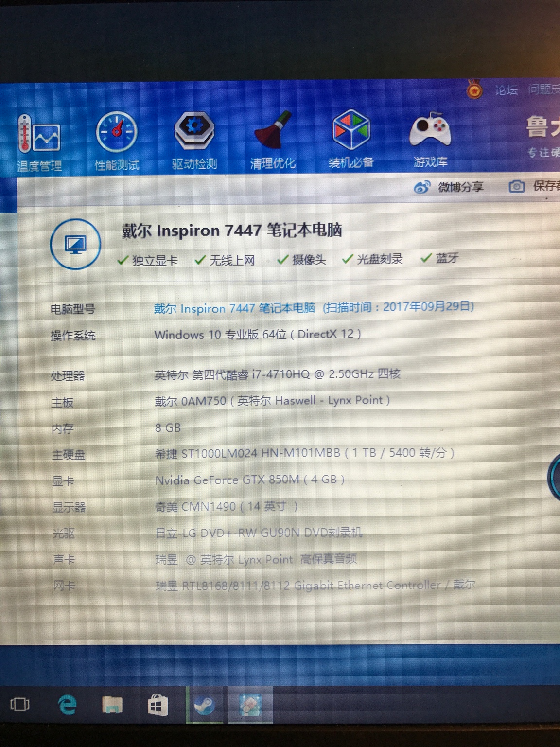Viewport: 560px width, 747px height.
Task: Open the 论坛 forum link
Action: click(x=506, y=90)
